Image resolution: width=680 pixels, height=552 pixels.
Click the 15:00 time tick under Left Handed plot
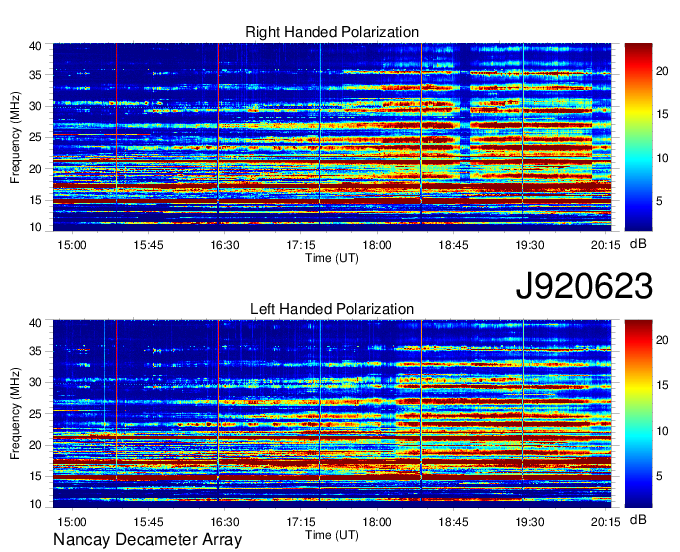tap(72, 522)
